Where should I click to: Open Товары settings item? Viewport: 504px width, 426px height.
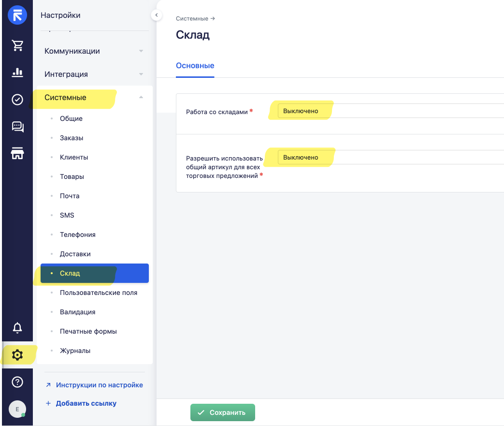[x=95, y=176]
